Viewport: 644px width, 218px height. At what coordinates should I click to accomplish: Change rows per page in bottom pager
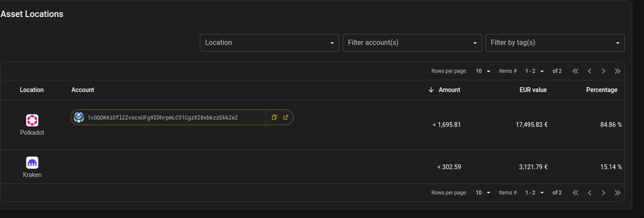(483, 192)
